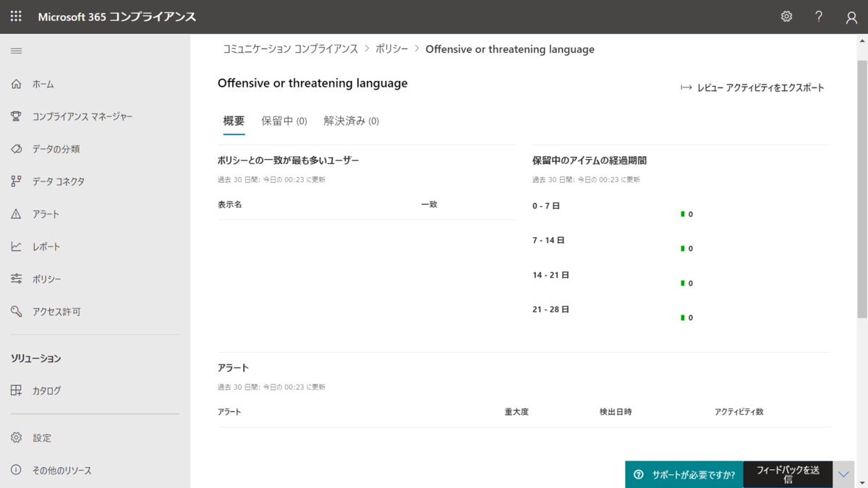Click the ポリシー breadcrumb link
868x488 pixels.
[x=391, y=49]
